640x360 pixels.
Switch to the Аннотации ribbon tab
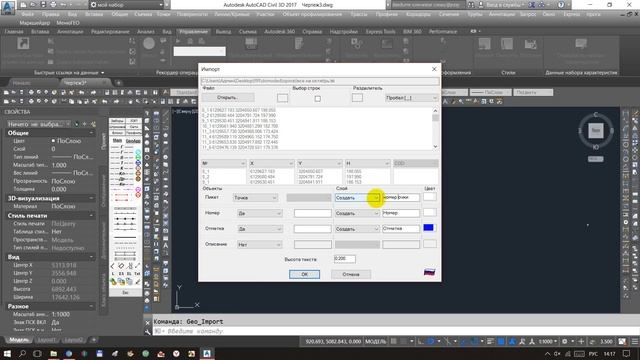[x=70, y=31]
